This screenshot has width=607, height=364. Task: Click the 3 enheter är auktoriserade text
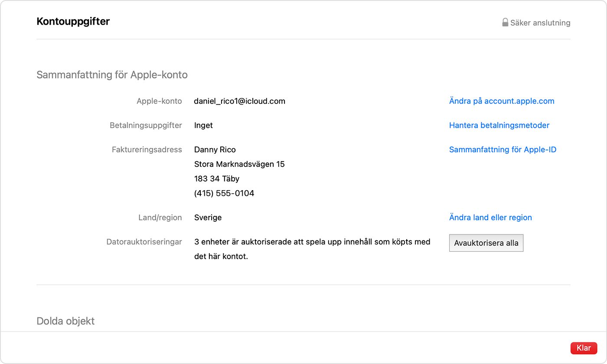click(x=312, y=249)
